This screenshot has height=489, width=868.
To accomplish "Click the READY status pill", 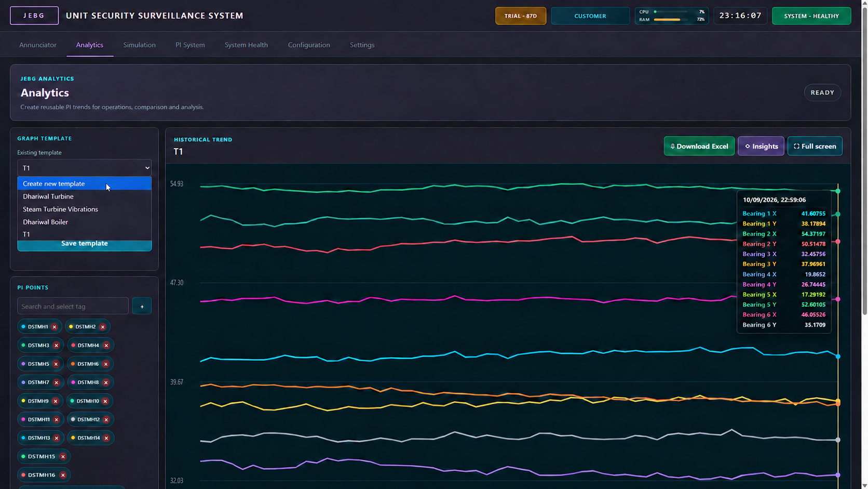I will tap(823, 92).
